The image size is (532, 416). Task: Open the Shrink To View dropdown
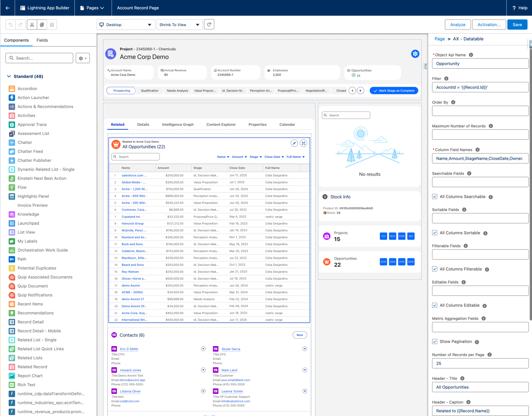coord(179,25)
